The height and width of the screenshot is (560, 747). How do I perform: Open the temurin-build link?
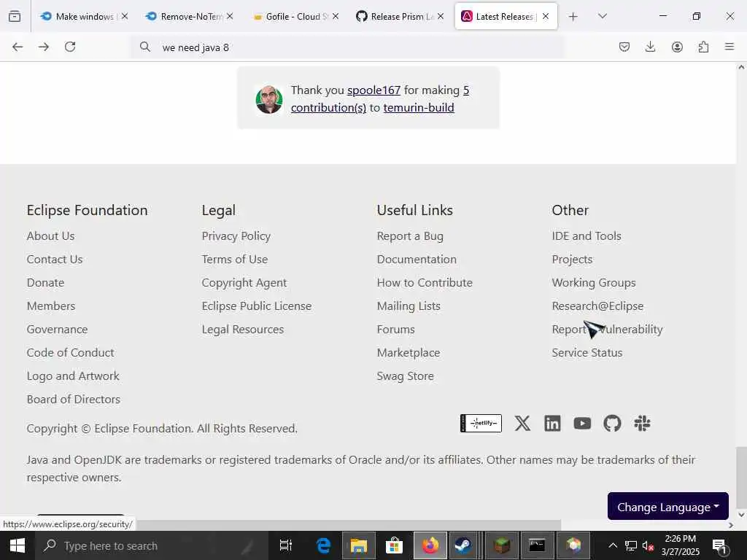click(x=419, y=108)
